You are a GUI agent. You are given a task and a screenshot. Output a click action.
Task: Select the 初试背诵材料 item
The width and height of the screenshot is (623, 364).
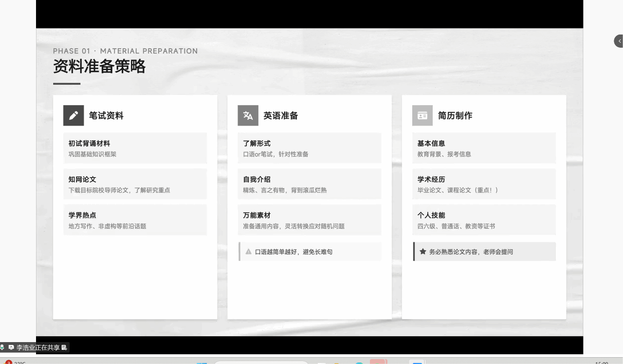[x=135, y=148]
